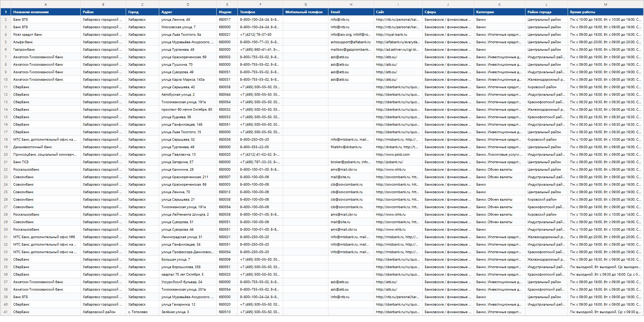This screenshot has width=644, height=322.
Task: Click the 'Сфера' header cell
Action: click(x=448, y=12)
